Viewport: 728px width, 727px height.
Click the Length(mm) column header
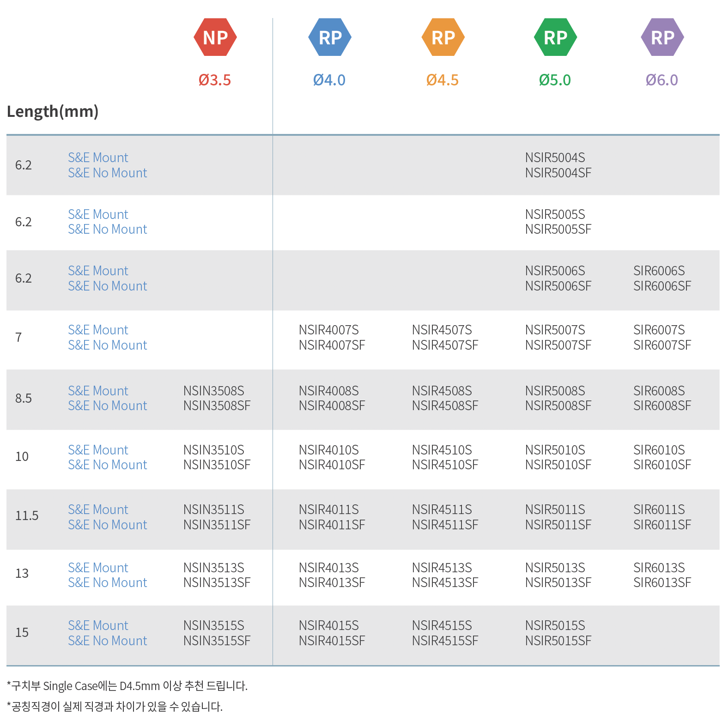pos(53,111)
